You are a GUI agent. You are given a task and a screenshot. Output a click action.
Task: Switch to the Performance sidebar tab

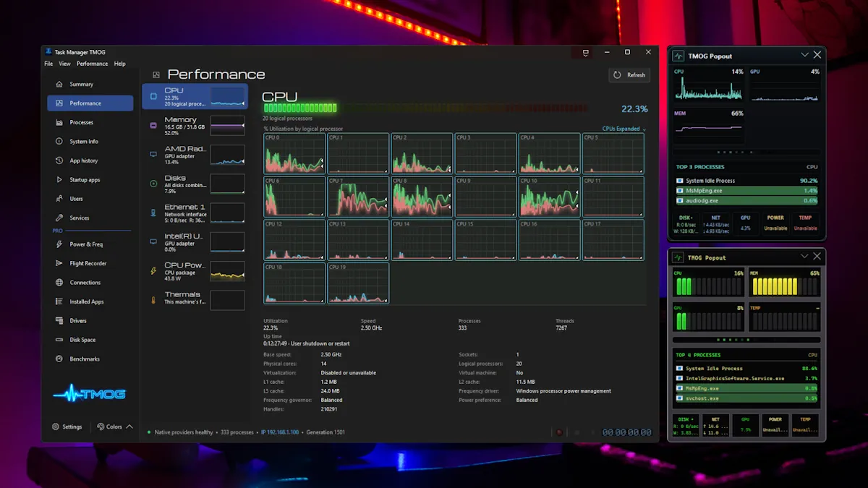tap(90, 103)
